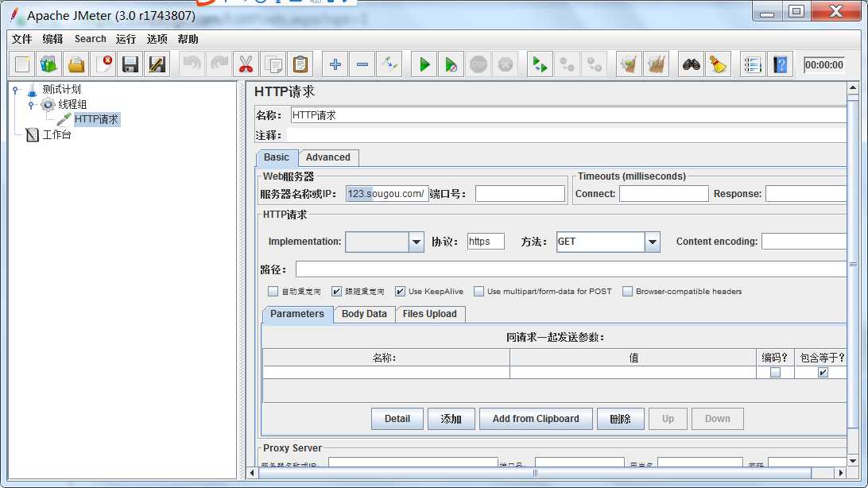The width and height of the screenshot is (868, 488).
Task: Toggle the Use KeepAlive checkbox
Action: [401, 291]
